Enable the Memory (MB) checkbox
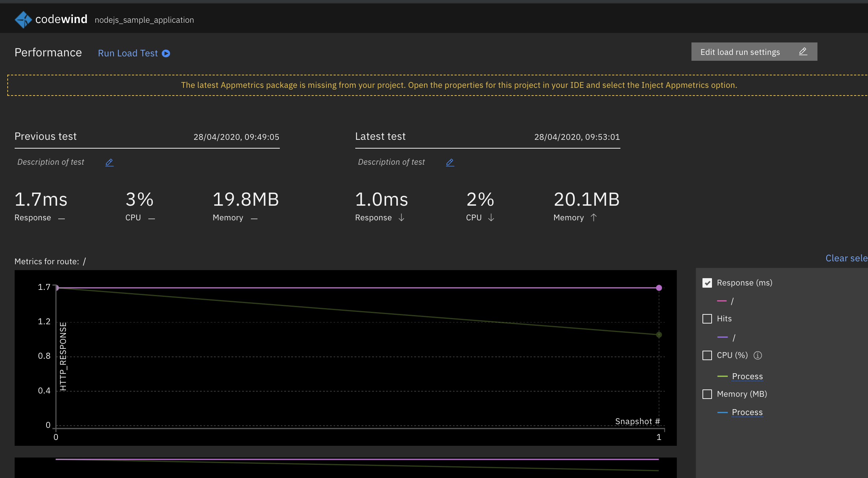868x478 pixels. point(707,394)
